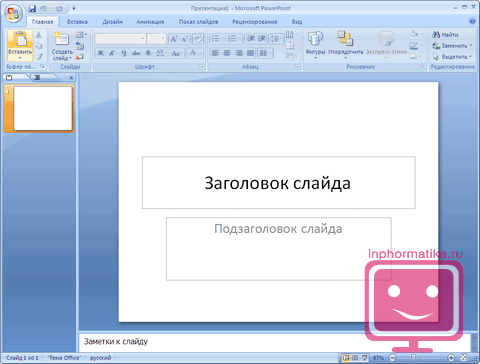Image resolution: width=480 pixels, height=364 pixels.
Task: Justify the paragraph text
Action: (x=250, y=53)
